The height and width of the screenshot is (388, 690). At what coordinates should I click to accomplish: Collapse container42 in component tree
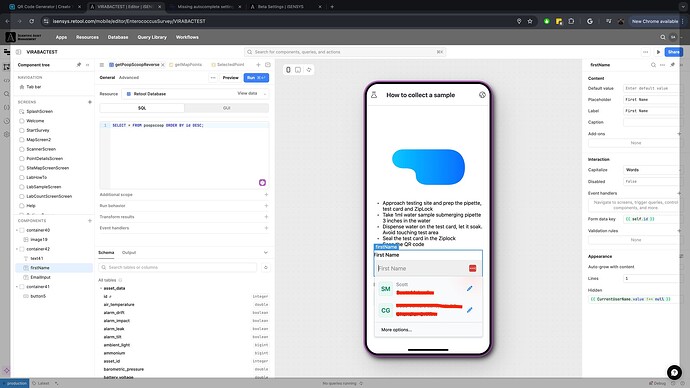coord(17,249)
